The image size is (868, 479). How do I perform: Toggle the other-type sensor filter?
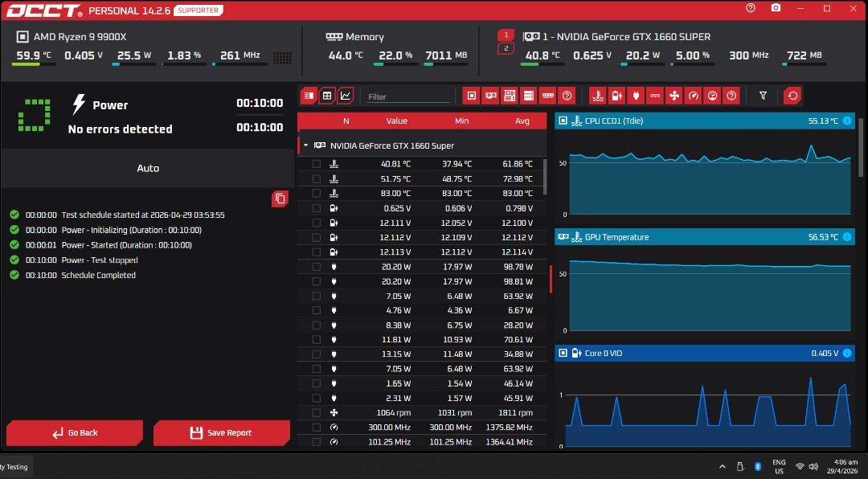(731, 96)
